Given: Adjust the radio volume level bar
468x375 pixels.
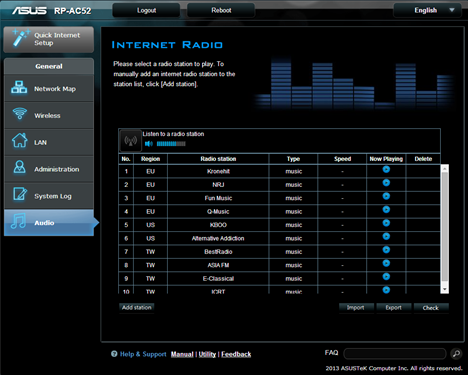Looking at the screenshot, I should coord(171,144).
